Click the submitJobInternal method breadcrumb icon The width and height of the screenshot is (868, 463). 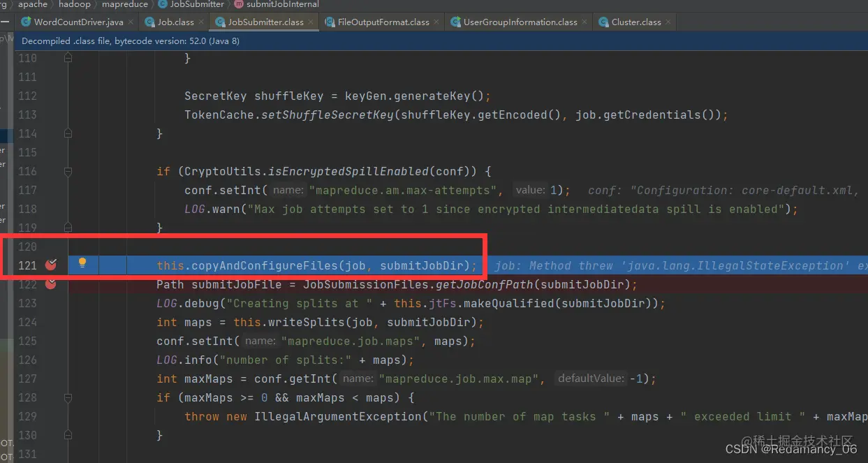[239, 4]
